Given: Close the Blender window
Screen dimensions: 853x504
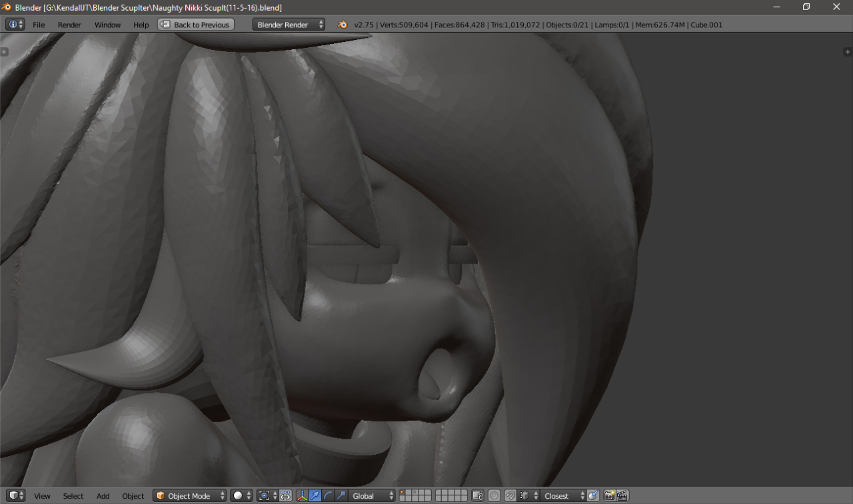Looking at the screenshot, I should coord(837,7).
